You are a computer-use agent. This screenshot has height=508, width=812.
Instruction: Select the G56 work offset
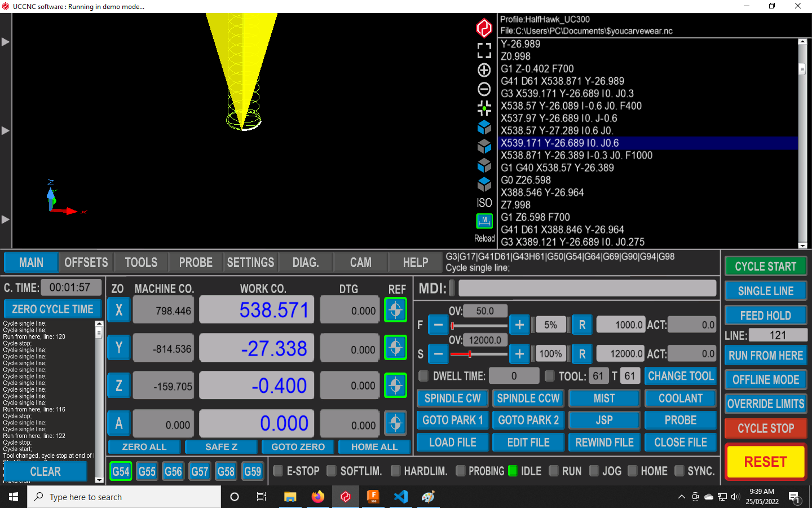pos(173,471)
